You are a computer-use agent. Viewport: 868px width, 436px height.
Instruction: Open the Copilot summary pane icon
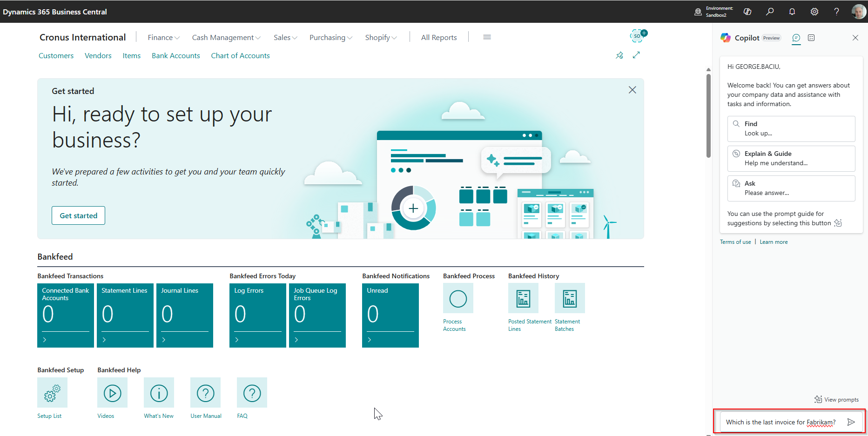811,38
